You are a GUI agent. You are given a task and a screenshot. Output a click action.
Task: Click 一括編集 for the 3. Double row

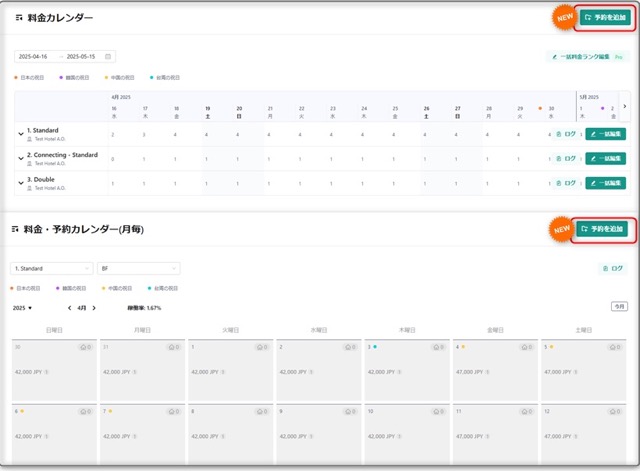point(606,183)
